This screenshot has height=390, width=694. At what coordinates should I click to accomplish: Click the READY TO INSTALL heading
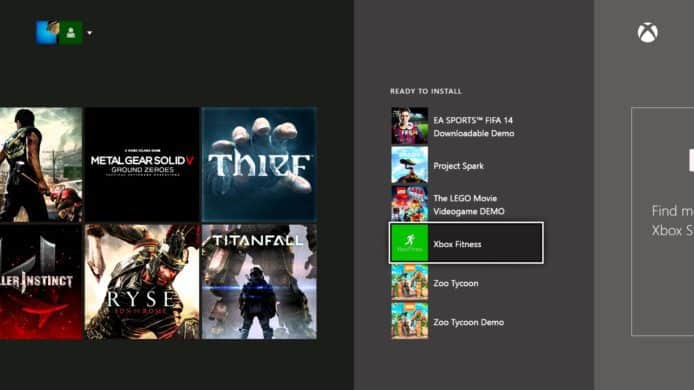[426, 91]
